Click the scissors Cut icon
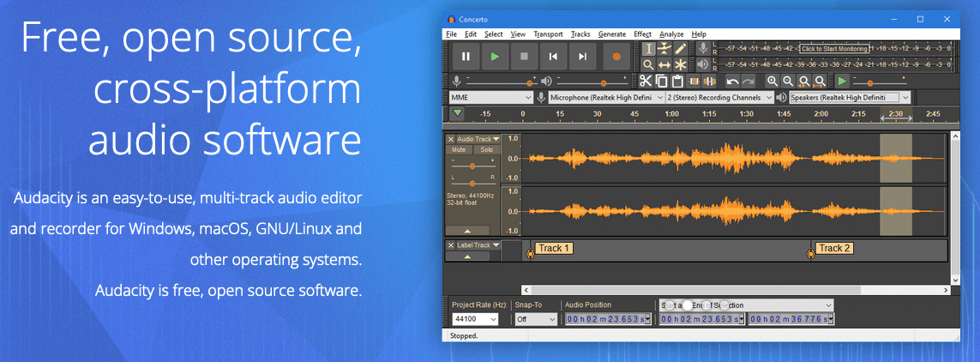The image size is (980, 362). coord(646,81)
